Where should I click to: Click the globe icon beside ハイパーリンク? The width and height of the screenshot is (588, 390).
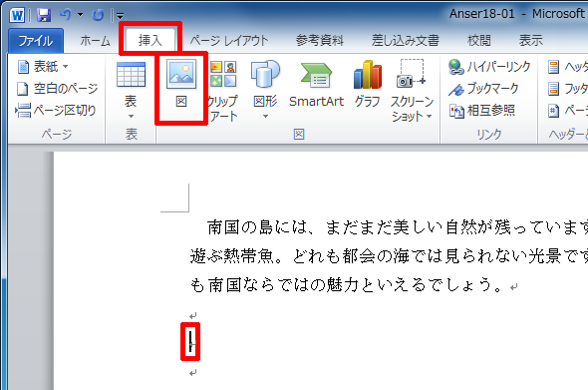(456, 67)
